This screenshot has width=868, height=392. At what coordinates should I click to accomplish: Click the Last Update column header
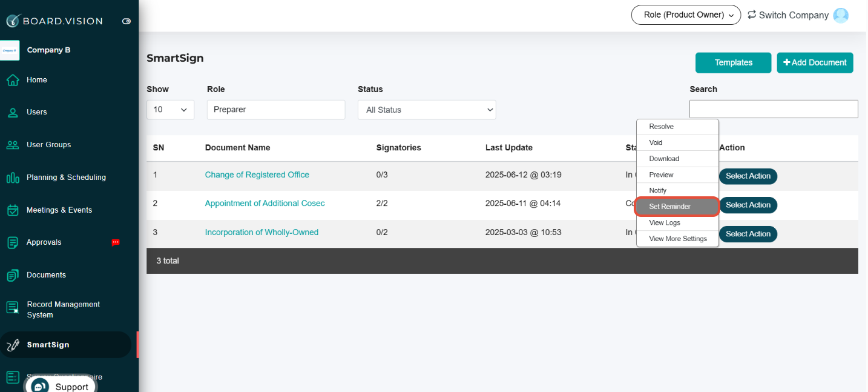pos(509,148)
